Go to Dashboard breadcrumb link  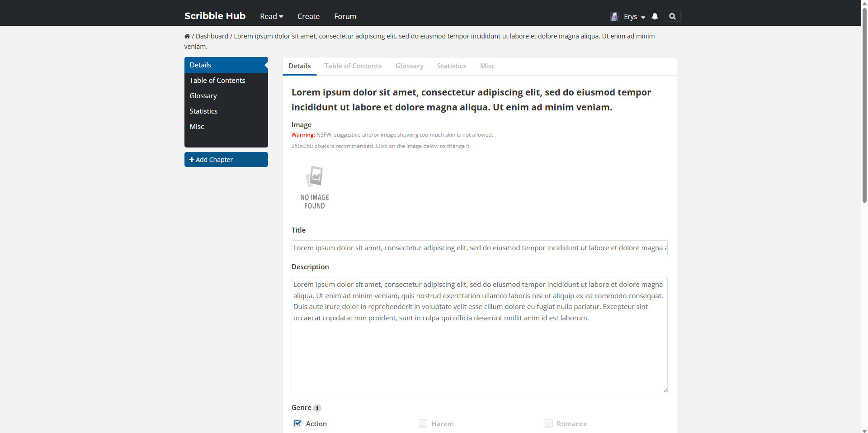(x=212, y=36)
